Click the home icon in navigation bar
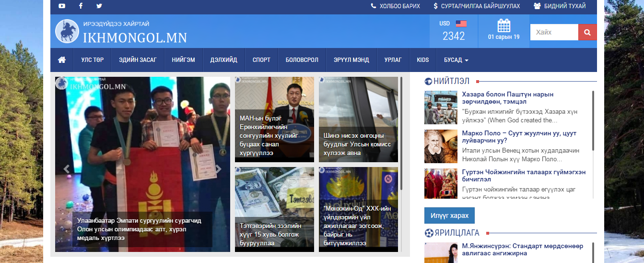Image resolution: width=644 pixels, height=263 pixels. click(x=61, y=60)
